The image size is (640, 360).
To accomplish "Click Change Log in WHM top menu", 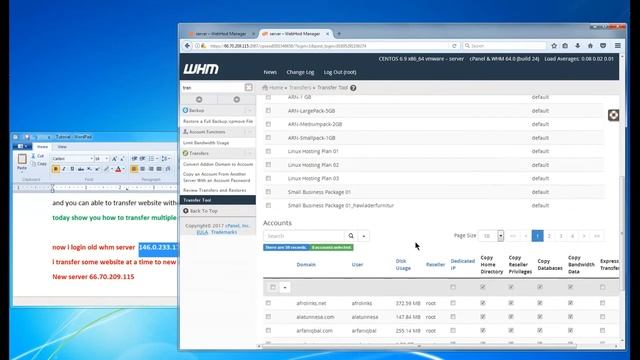I will pos(300,72).
